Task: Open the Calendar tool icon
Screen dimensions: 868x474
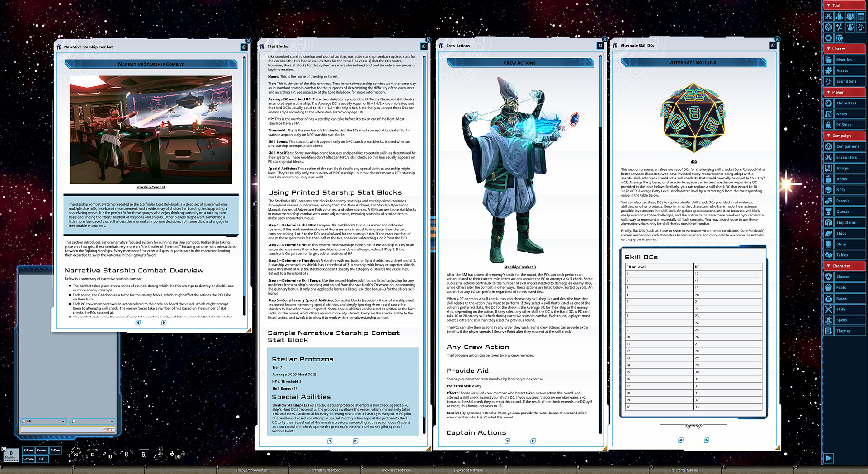Action: (x=861, y=16)
